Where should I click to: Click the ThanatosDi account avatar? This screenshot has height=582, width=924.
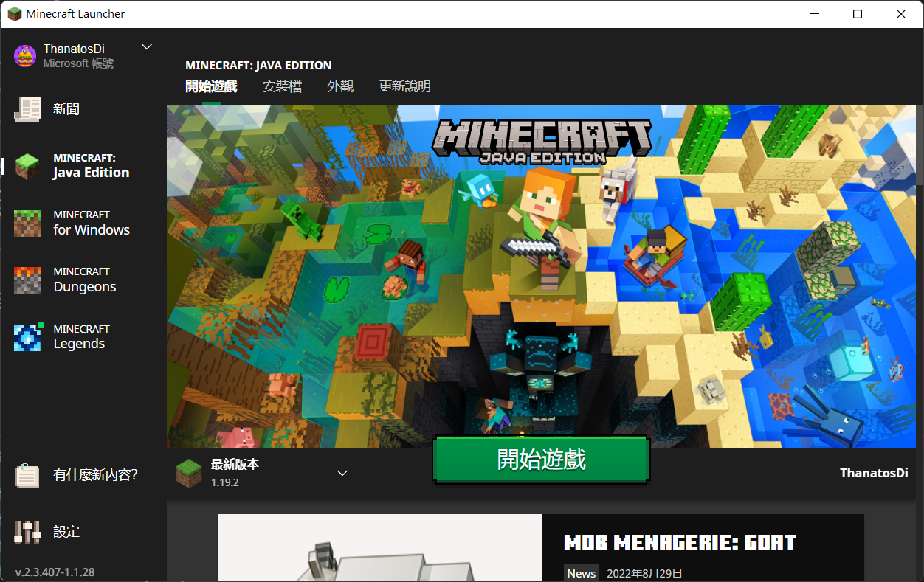point(25,56)
